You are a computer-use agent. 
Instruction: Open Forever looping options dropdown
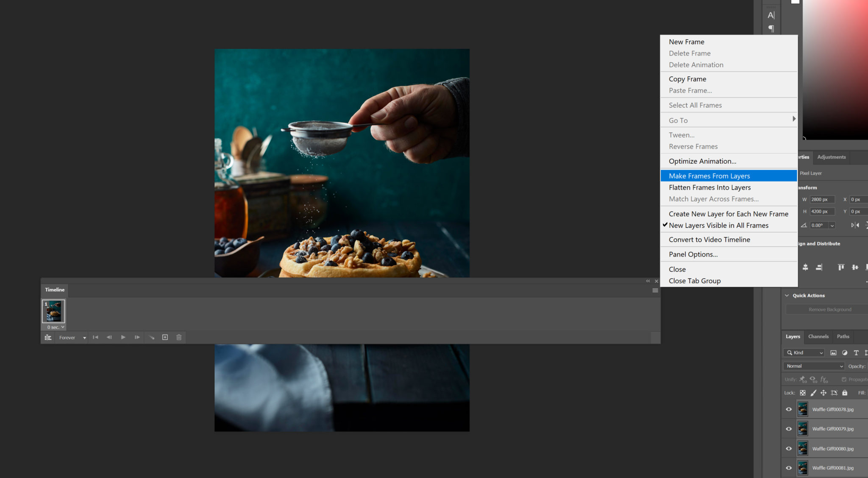click(x=72, y=338)
